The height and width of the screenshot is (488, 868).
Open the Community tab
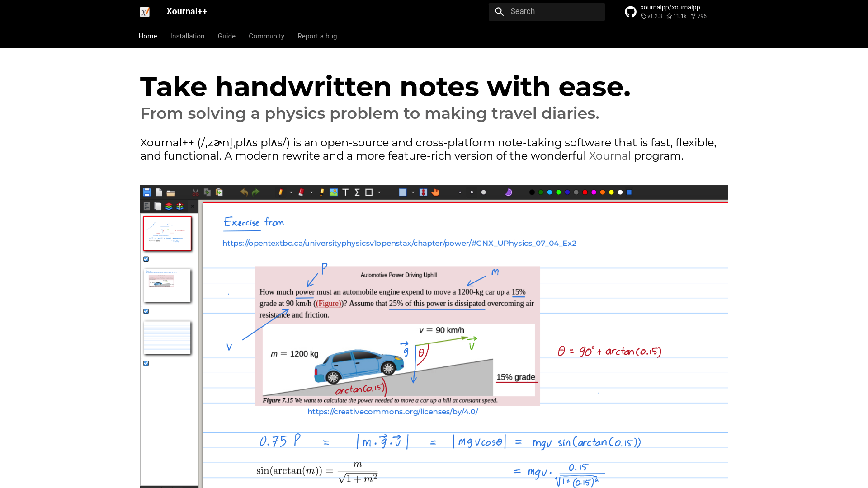[266, 36]
